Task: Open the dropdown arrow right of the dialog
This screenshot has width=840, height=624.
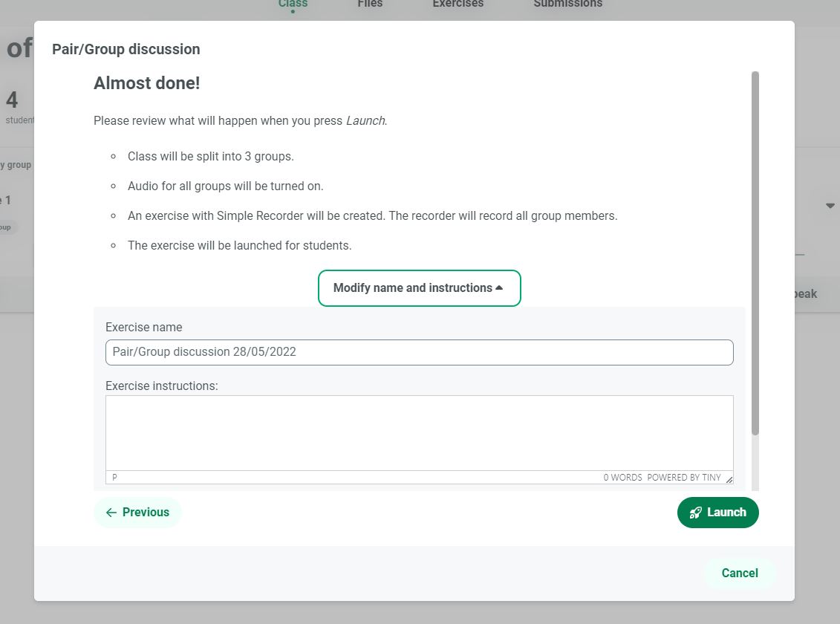Action: coord(830,206)
